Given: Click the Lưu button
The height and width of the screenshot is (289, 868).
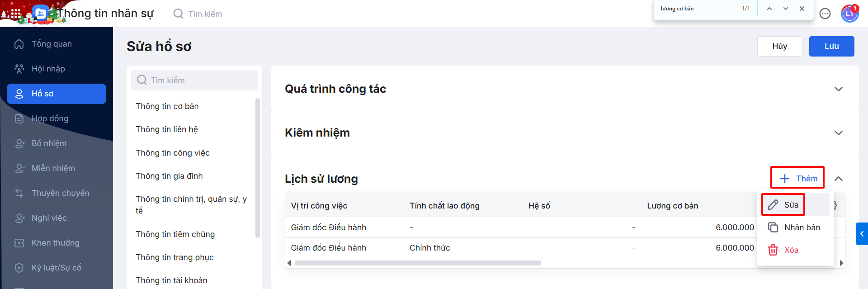Looking at the screenshot, I should pos(831,46).
